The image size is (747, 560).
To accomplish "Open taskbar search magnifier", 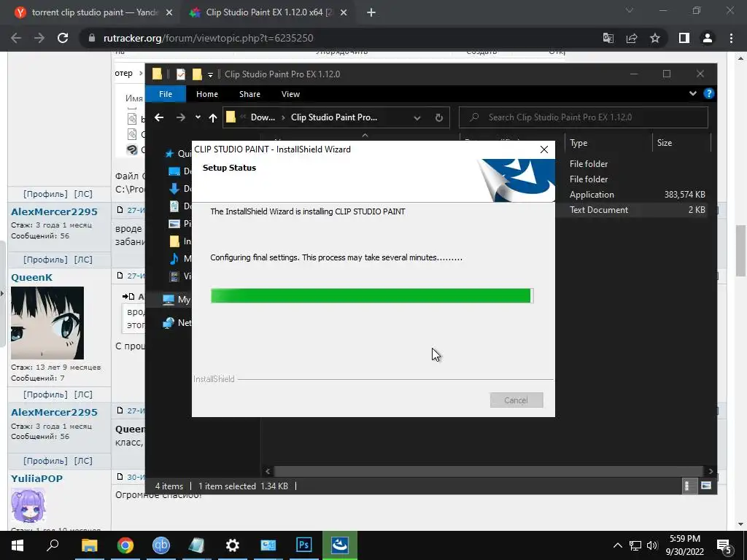I will click(x=53, y=545).
